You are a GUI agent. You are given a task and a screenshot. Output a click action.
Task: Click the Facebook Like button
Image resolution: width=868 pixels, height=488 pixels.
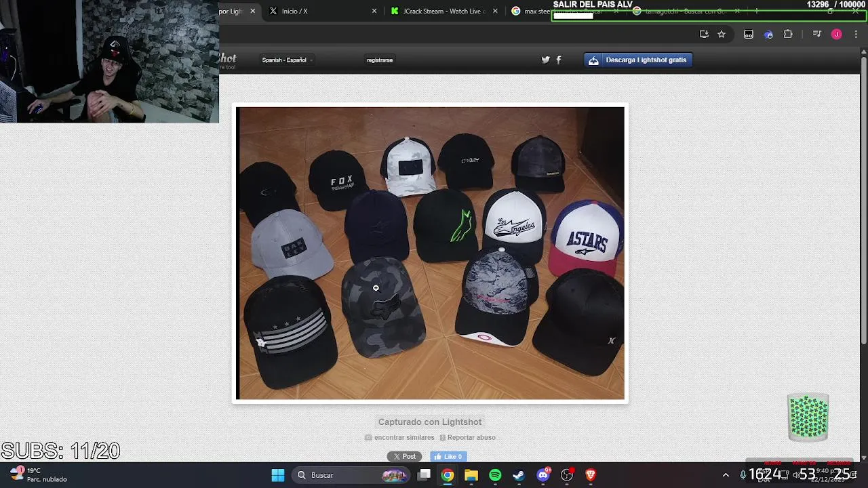point(448,456)
